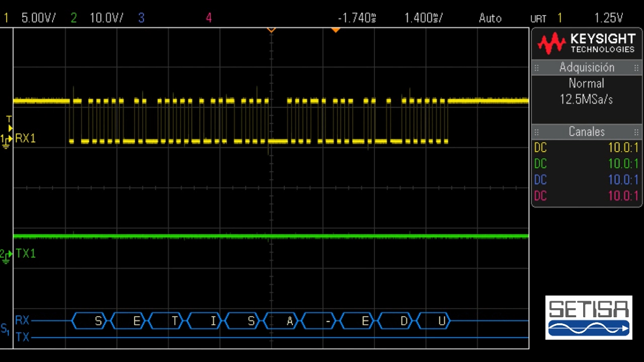Click the blue DC coupling for channel 3

pyautogui.click(x=540, y=180)
